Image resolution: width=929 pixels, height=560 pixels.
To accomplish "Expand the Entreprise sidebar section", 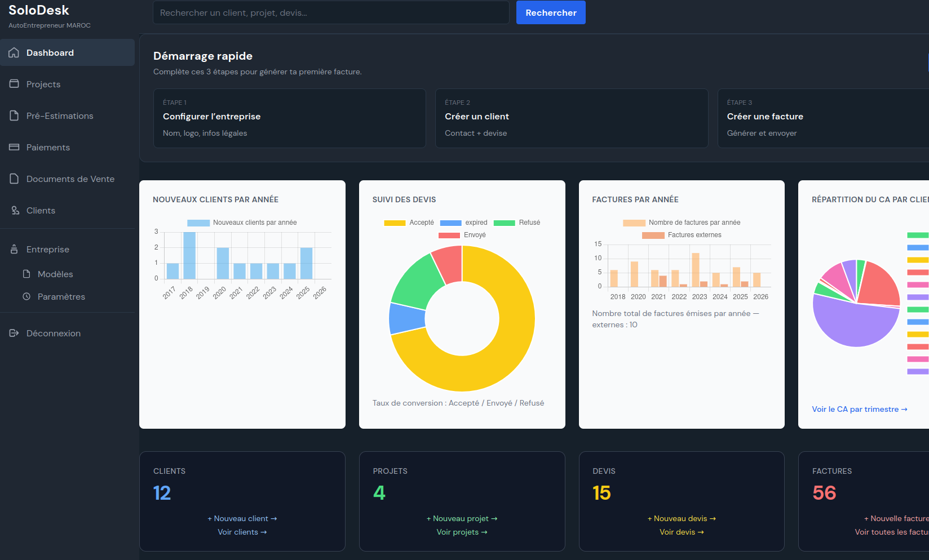I will 48,249.
